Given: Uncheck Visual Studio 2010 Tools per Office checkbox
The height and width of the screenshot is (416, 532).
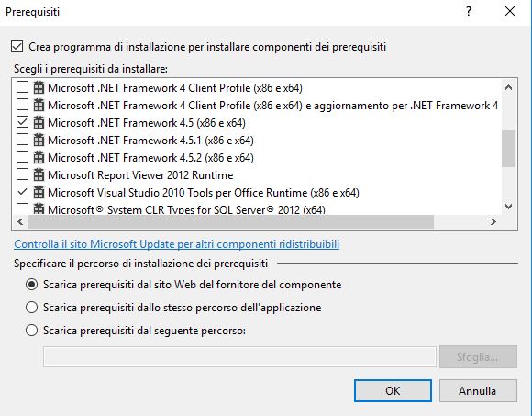Looking at the screenshot, I should click(22, 192).
